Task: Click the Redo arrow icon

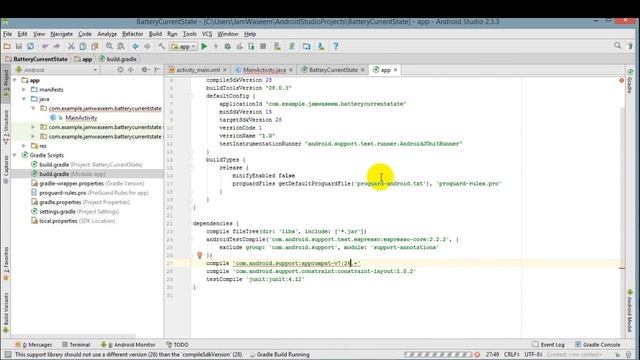Action: pyautogui.click(x=57, y=47)
